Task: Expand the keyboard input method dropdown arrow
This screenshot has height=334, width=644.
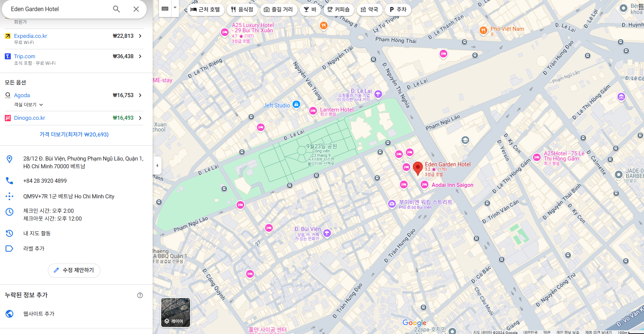Action: point(175,7)
